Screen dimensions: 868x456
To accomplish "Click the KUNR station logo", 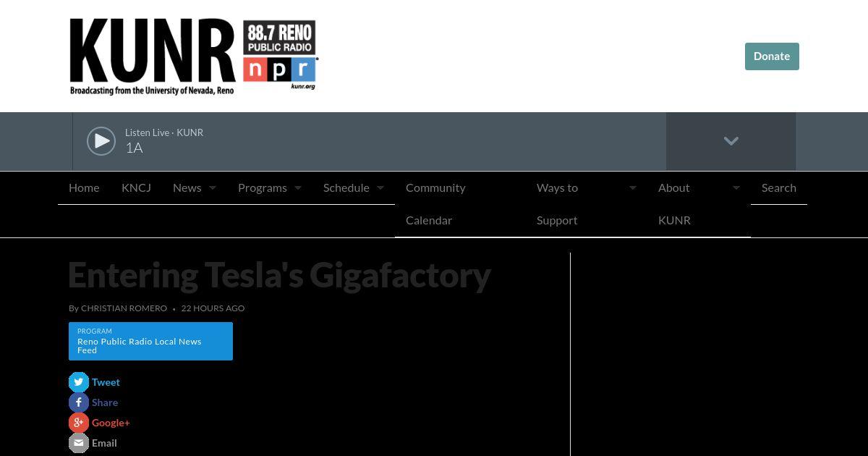I will pos(193,56).
